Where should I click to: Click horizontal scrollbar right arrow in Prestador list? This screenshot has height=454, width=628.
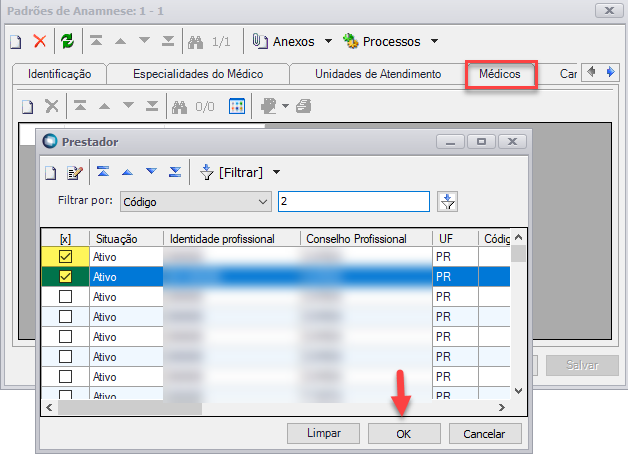[501, 408]
